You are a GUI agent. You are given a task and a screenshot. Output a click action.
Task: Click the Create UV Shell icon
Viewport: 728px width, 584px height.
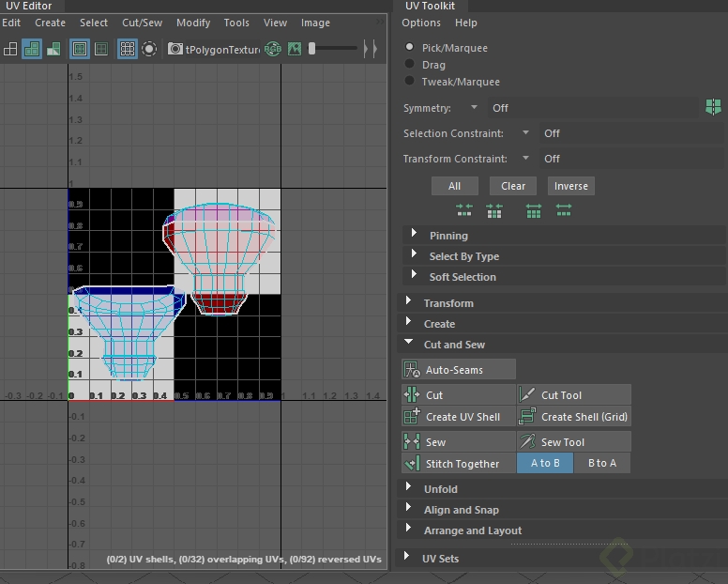click(411, 417)
